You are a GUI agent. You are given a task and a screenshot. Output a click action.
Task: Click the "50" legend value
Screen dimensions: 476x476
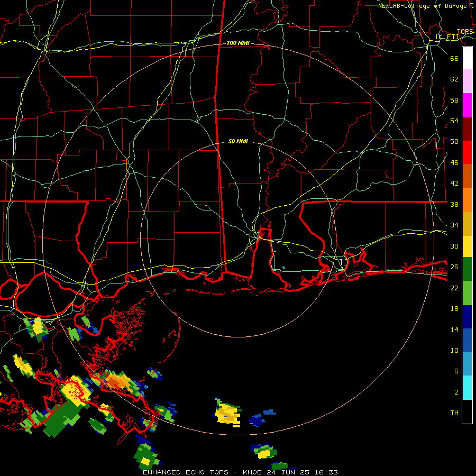click(454, 141)
